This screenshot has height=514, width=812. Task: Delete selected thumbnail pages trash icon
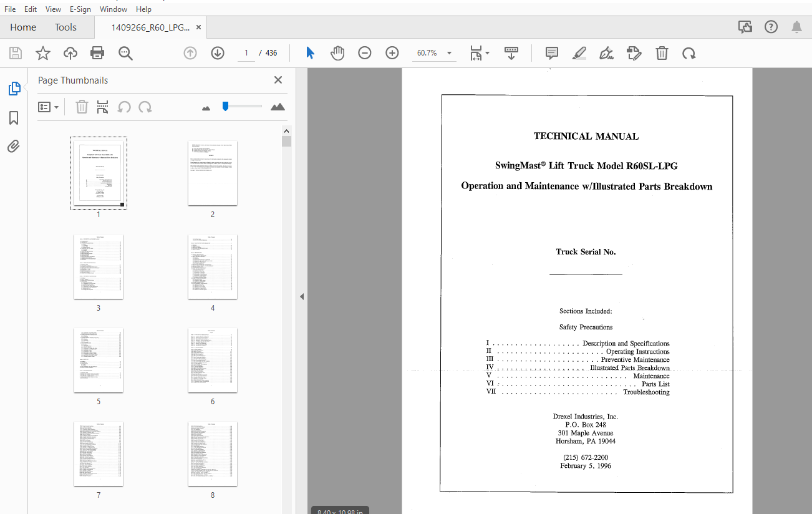(x=82, y=107)
